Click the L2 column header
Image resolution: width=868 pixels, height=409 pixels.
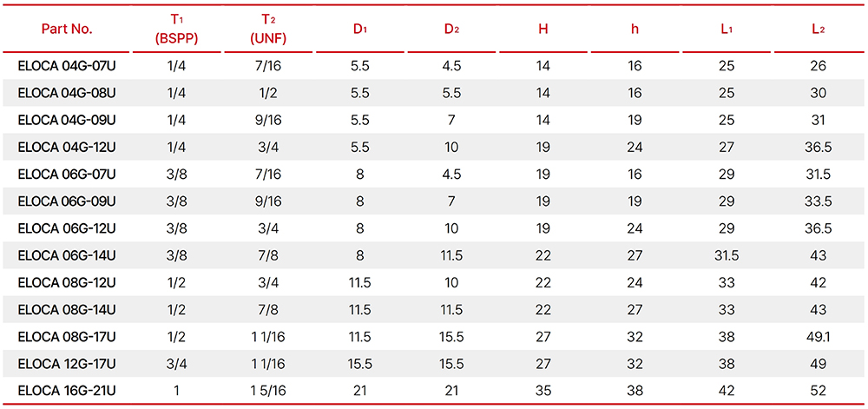[818, 29]
